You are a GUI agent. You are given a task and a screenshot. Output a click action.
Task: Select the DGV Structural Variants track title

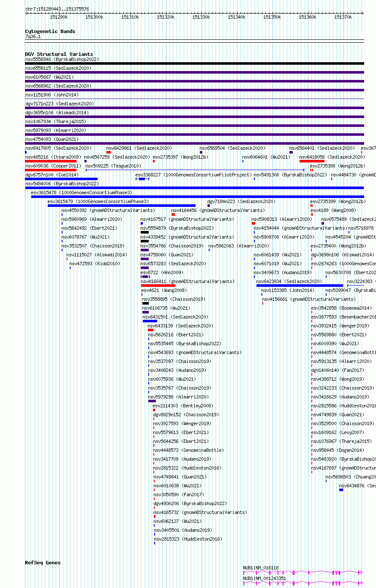[59, 54]
